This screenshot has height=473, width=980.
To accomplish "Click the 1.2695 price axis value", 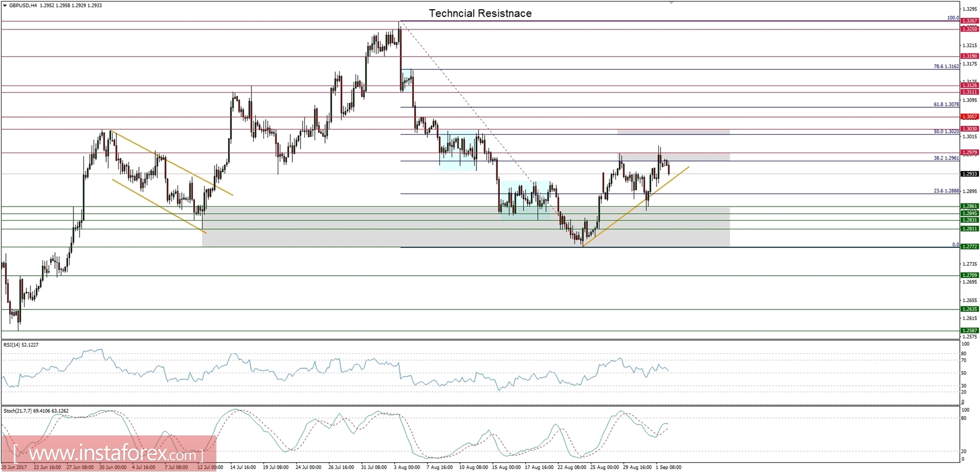I will click(x=970, y=282).
